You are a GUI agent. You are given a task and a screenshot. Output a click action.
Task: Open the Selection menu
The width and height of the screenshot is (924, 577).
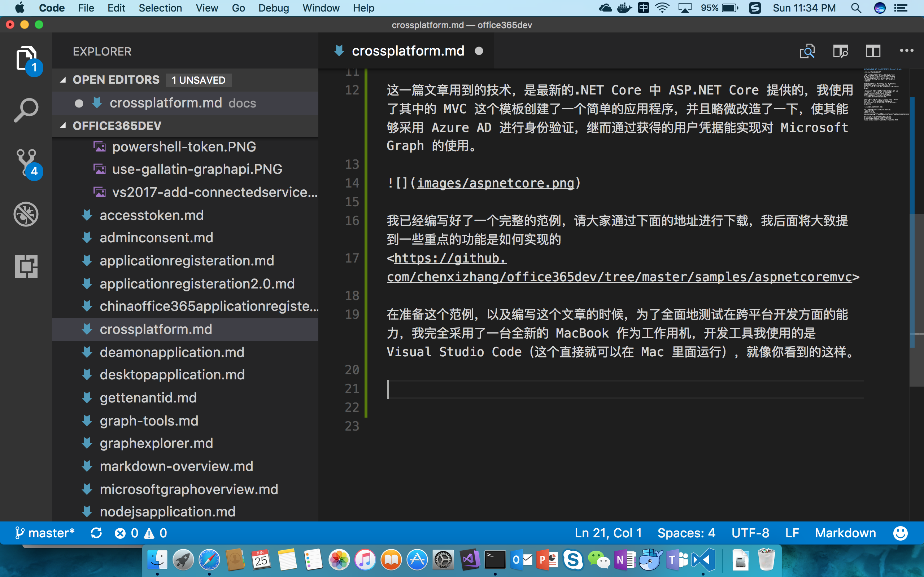point(160,8)
